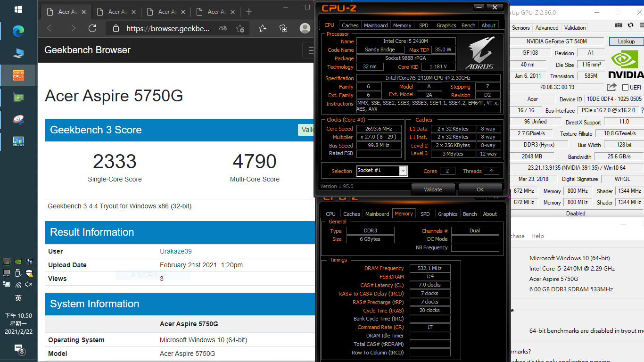Image resolution: width=644 pixels, height=362 pixels.
Task: Click the memory Size field 6 GBytes
Action: coord(370,239)
